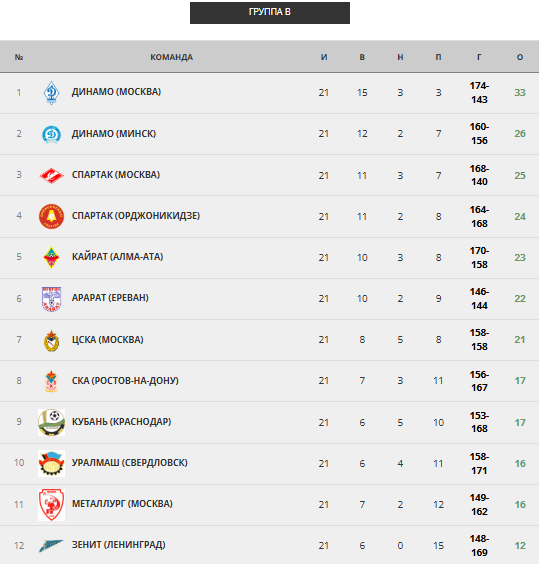The width and height of the screenshot is (544, 564).
Task: Click the Зенит (Ленинград) arrow logo
Action: tap(51, 546)
